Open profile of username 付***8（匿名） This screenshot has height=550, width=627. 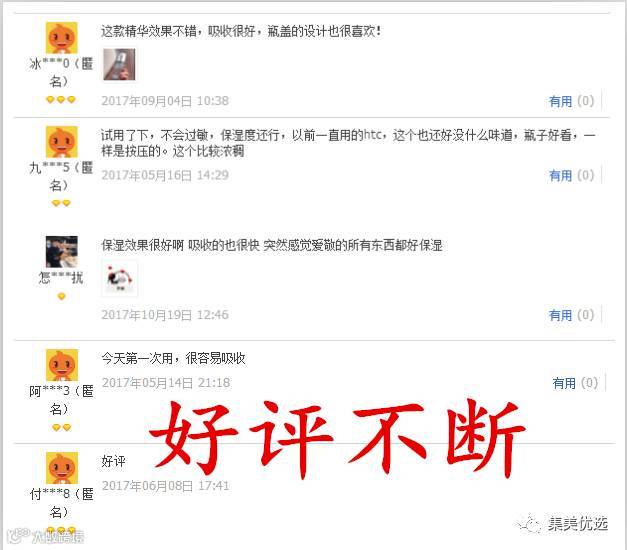(x=61, y=503)
